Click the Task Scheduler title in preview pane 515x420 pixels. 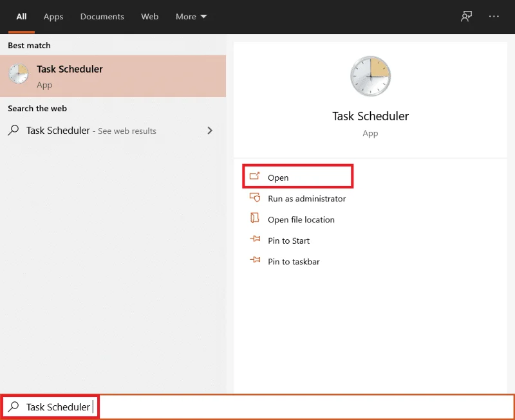(x=371, y=116)
